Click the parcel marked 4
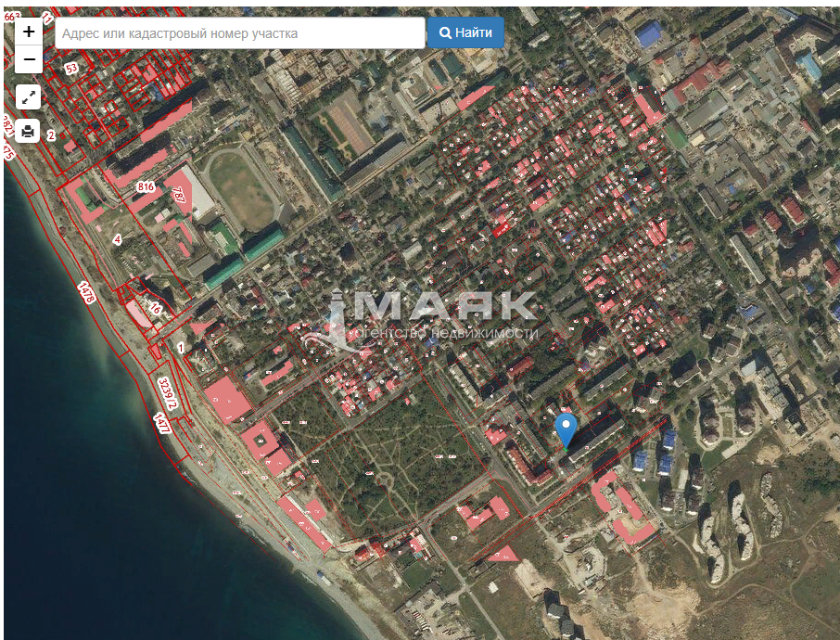Viewport: 840px width, 640px height. pos(117,239)
